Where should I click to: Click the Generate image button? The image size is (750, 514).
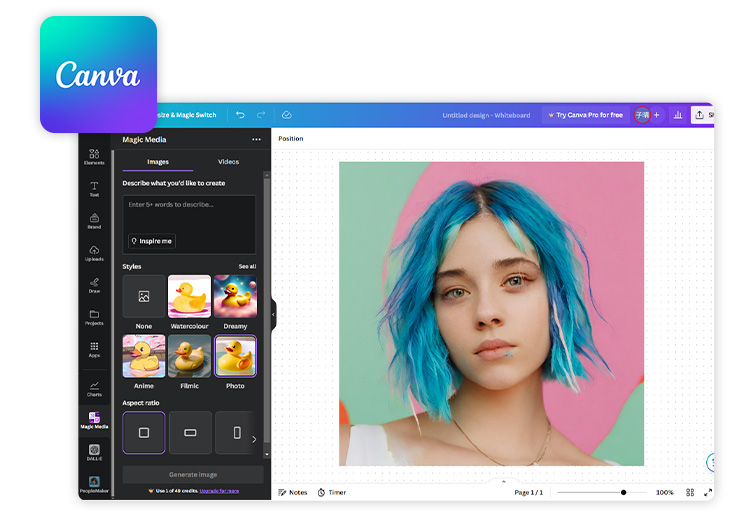tap(193, 474)
